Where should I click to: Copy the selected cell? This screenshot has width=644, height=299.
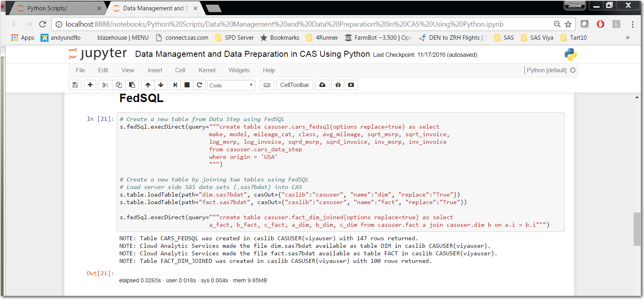(119, 85)
